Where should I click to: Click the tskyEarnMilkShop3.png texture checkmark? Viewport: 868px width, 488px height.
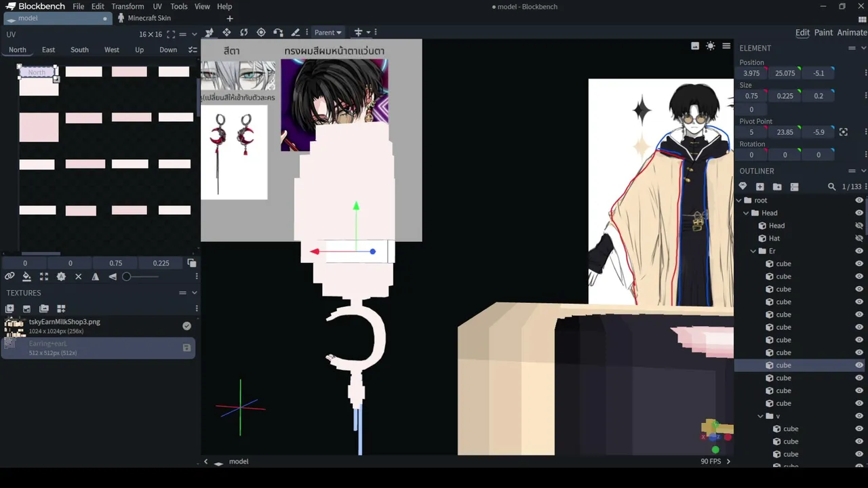(186, 326)
